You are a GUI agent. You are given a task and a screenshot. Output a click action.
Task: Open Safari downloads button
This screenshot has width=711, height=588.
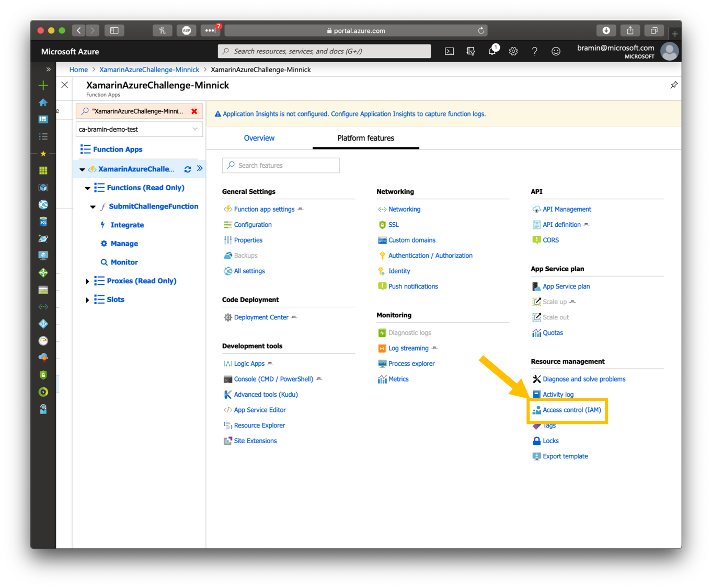coord(606,30)
